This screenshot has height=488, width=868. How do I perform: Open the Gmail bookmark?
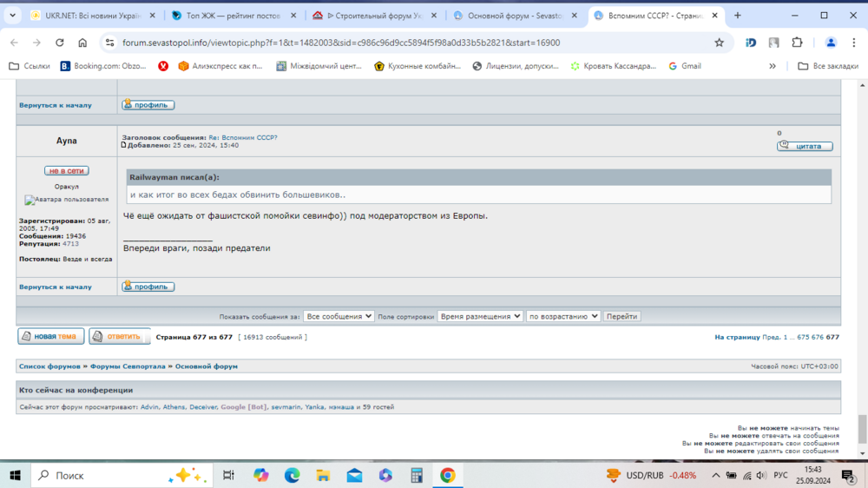(685, 66)
